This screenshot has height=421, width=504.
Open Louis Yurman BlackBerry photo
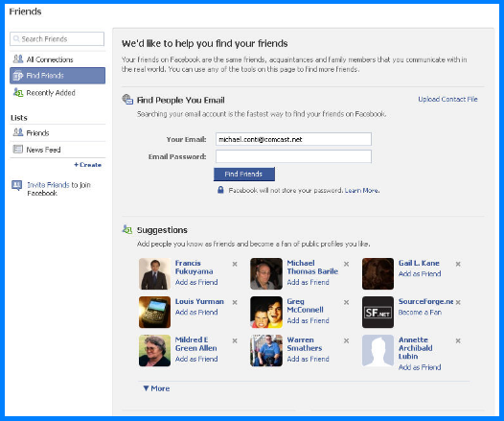(x=154, y=312)
